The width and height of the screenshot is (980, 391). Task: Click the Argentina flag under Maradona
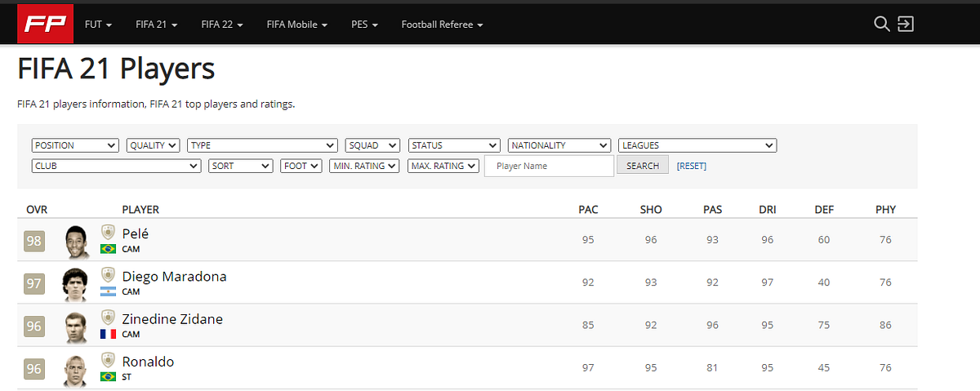pyautogui.click(x=108, y=291)
